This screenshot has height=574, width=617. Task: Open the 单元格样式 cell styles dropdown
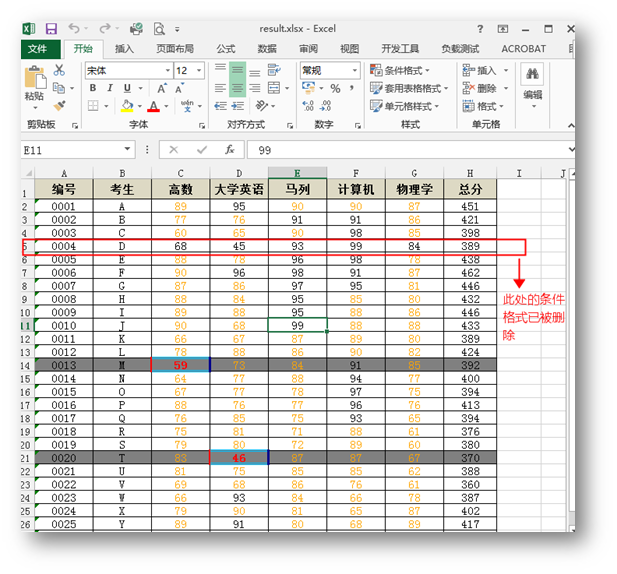tap(404, 106)
